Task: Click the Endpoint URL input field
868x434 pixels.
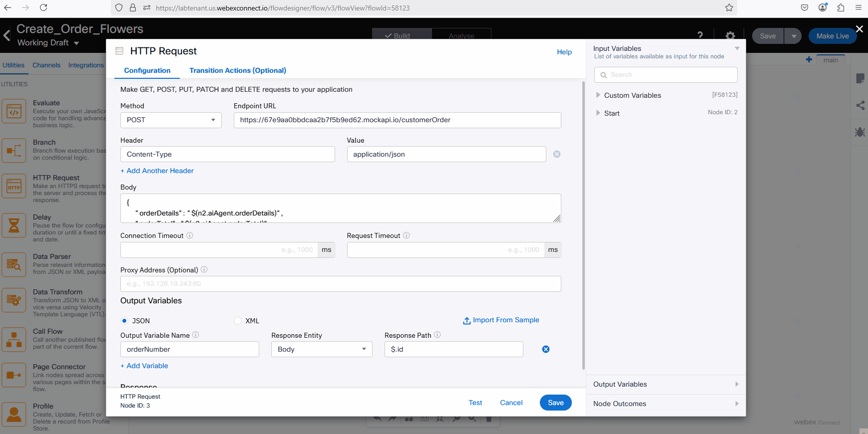Action: (397, 120)
